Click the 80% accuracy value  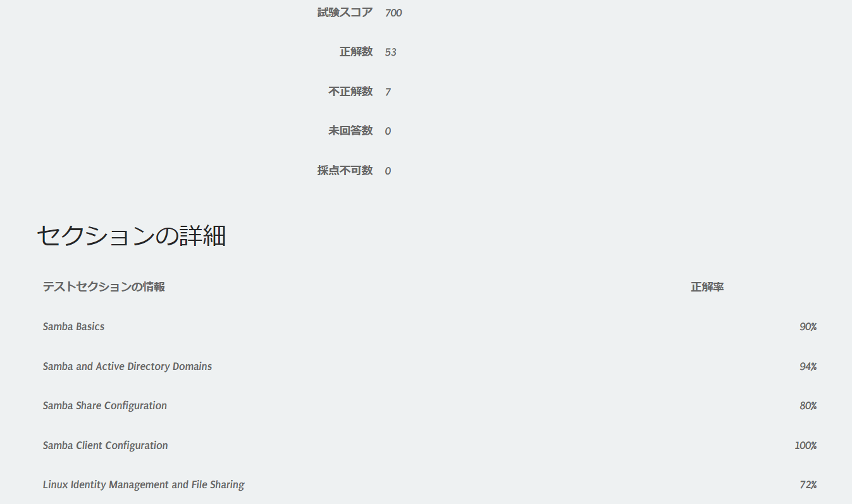[x=808, y=406]
